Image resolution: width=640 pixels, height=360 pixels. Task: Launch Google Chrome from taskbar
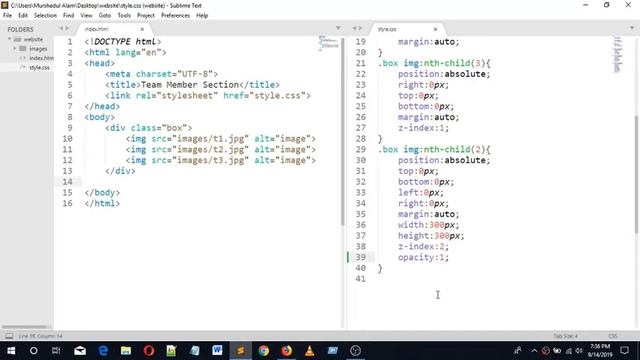[264, 351]
